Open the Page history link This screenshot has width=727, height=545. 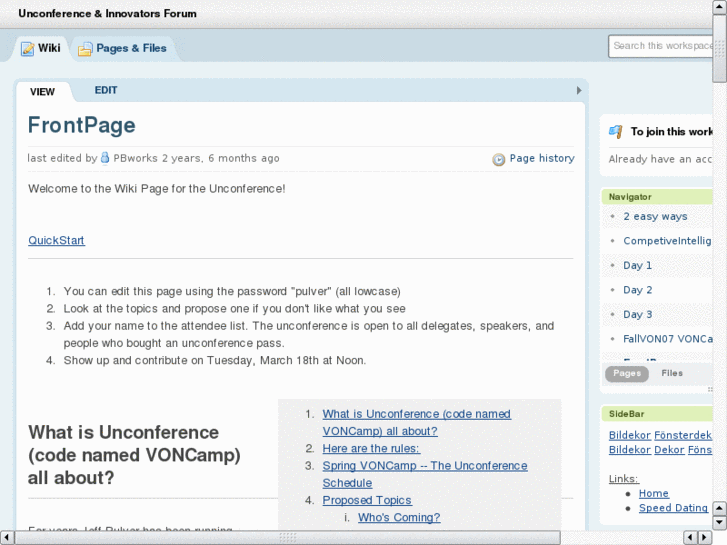(x=541, y=158)
